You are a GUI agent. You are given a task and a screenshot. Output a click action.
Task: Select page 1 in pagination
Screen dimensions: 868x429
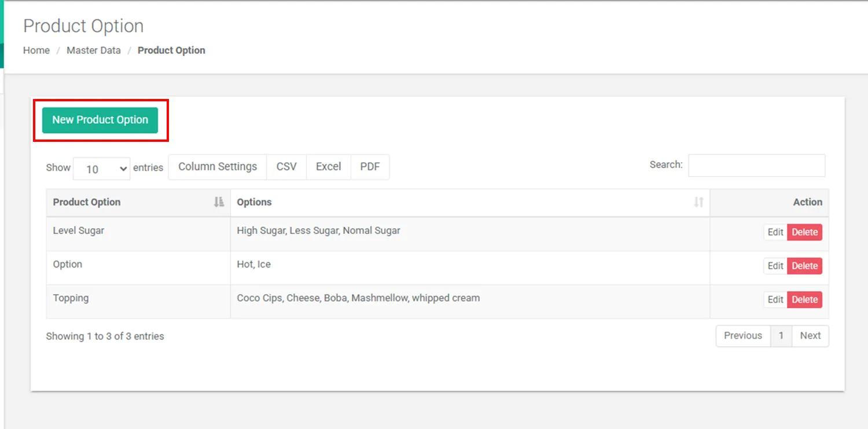pos(781,336)
